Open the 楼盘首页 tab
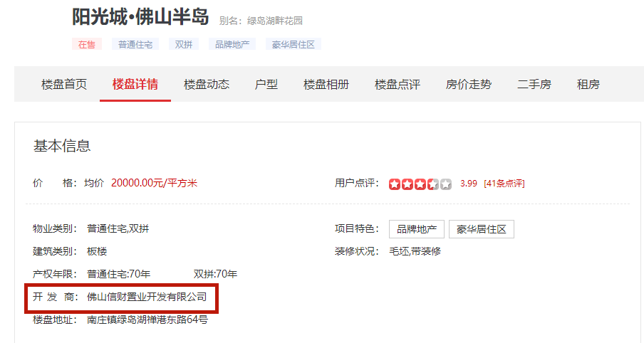Viewport: 644px width, 343px height. pos(64,84)
